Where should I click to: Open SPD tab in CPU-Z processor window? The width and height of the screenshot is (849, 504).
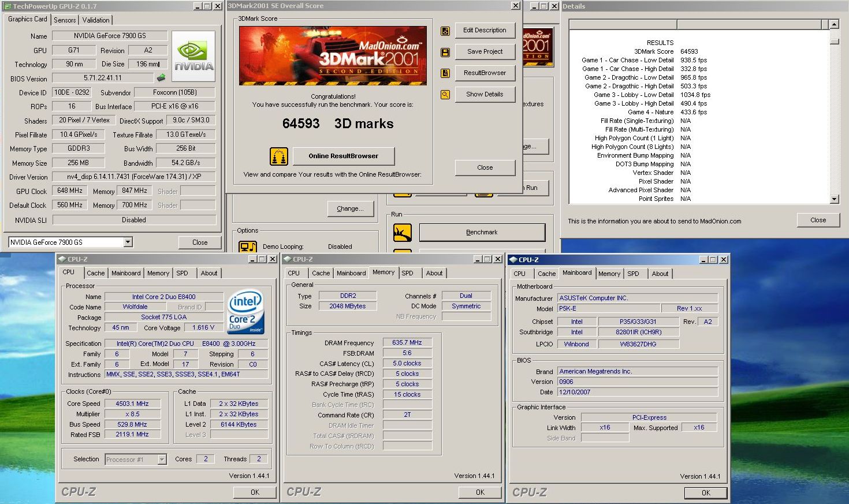(182, 274)
